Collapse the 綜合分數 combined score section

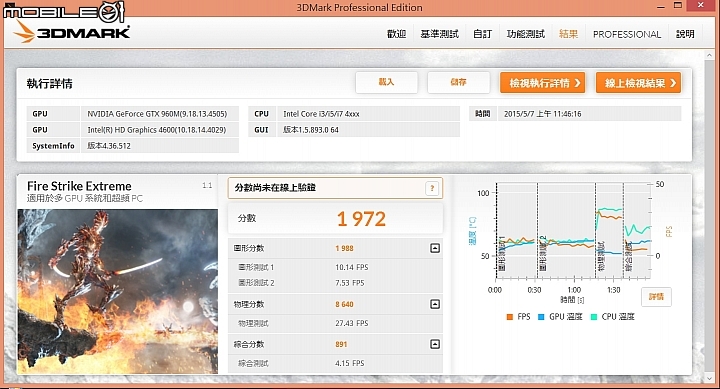click(x=435, y=344)
